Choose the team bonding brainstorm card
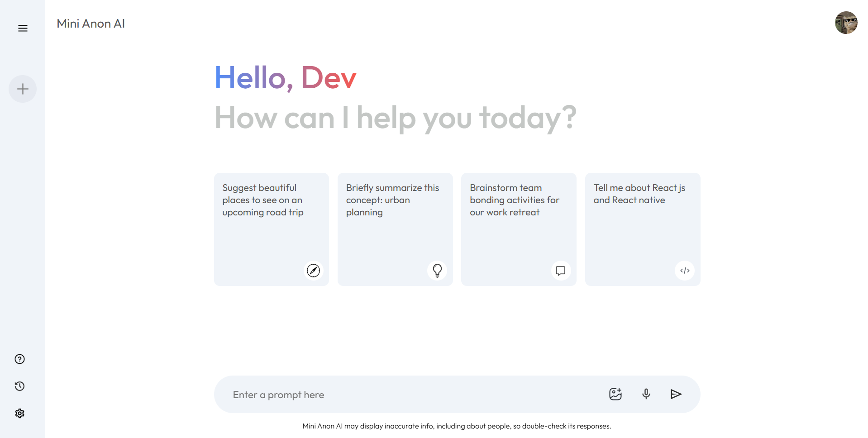 [519, 229]
